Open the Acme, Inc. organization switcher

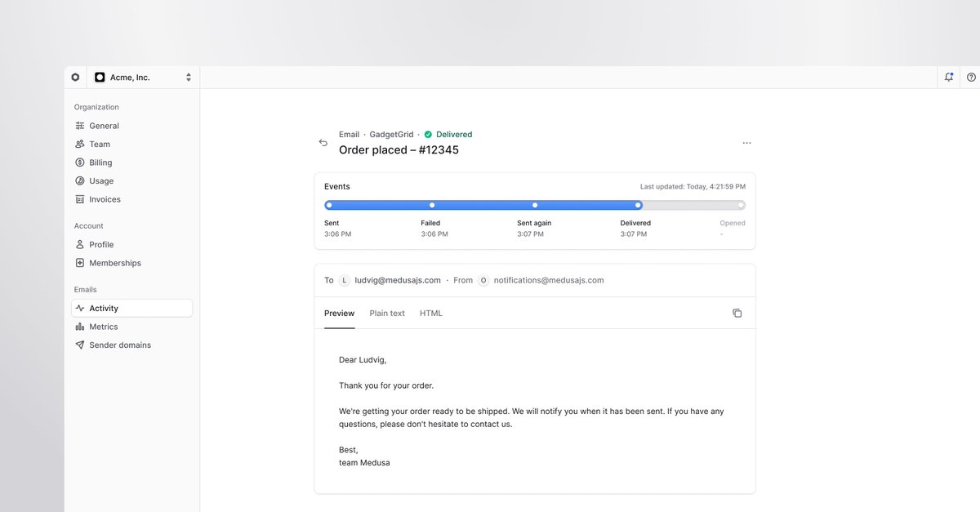(x=143, y=78)
